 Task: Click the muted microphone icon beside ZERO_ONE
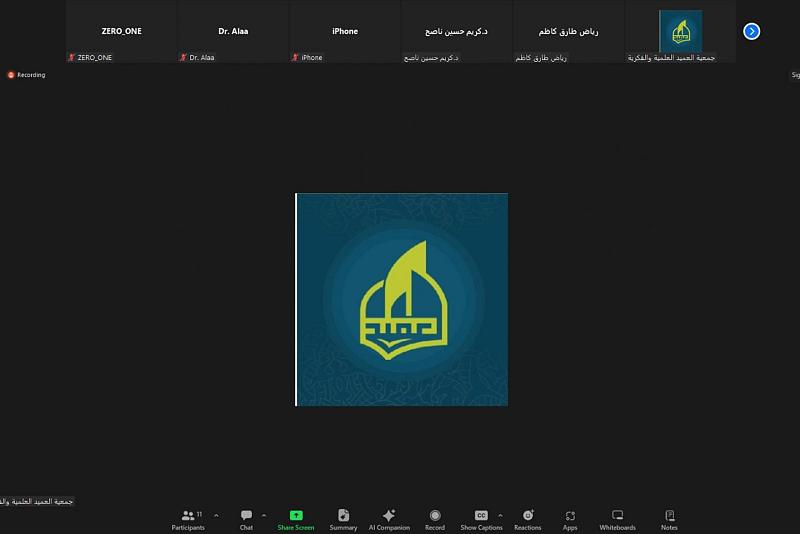71,58
